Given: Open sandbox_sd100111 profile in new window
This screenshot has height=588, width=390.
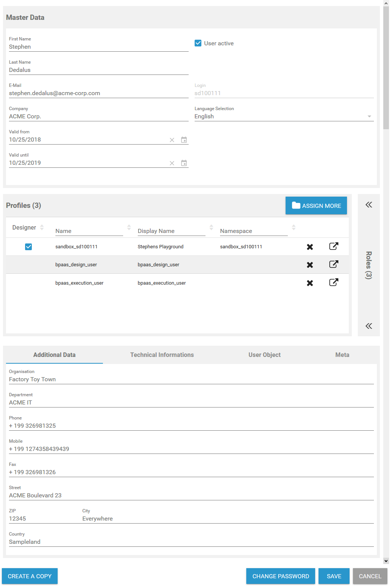Looking at the screenshot, I should click(333, 246).
